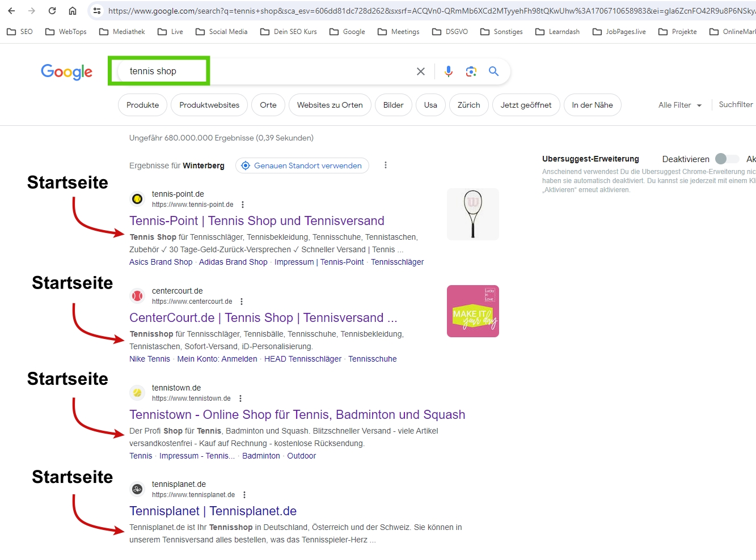Click the magnifying glass search icon
756x560 pixels.
click(x=493, y=71)
